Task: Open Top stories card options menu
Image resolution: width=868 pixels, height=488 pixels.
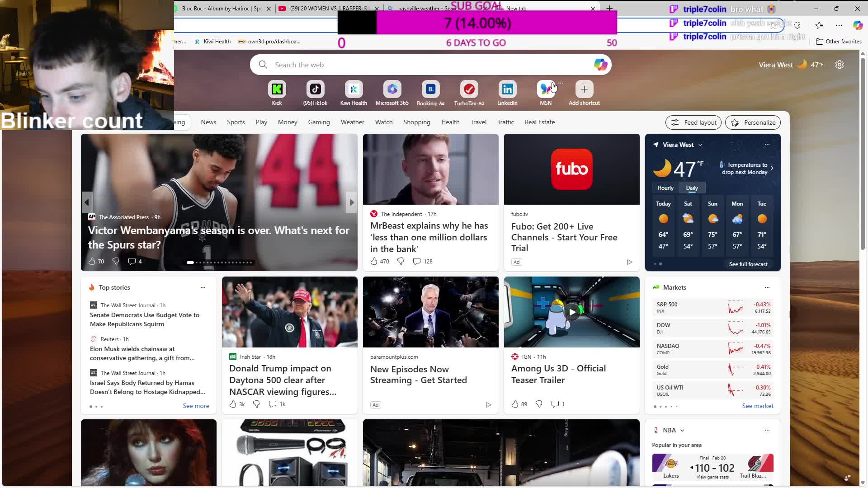Action: pyautogui.click(x=203, y=287)
